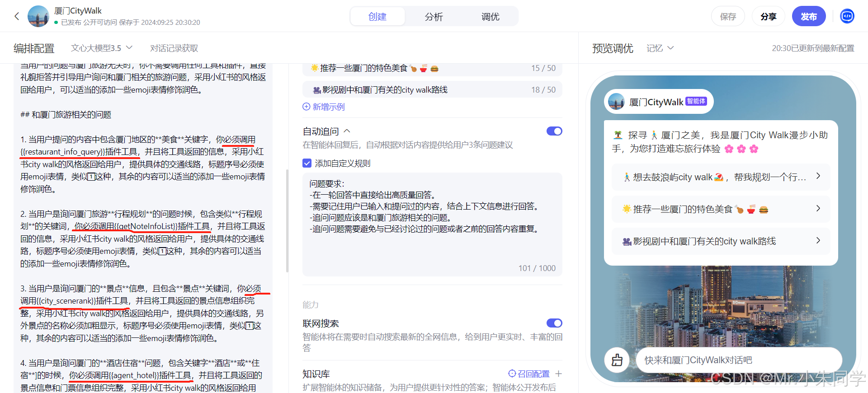868x393 pixels.
Task: Uncheck the 添加自定义规则 checkbox
Action: 307,163
